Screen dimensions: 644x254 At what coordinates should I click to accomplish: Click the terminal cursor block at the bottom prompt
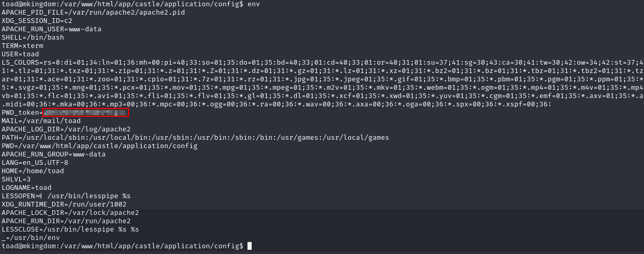point(250,246)
